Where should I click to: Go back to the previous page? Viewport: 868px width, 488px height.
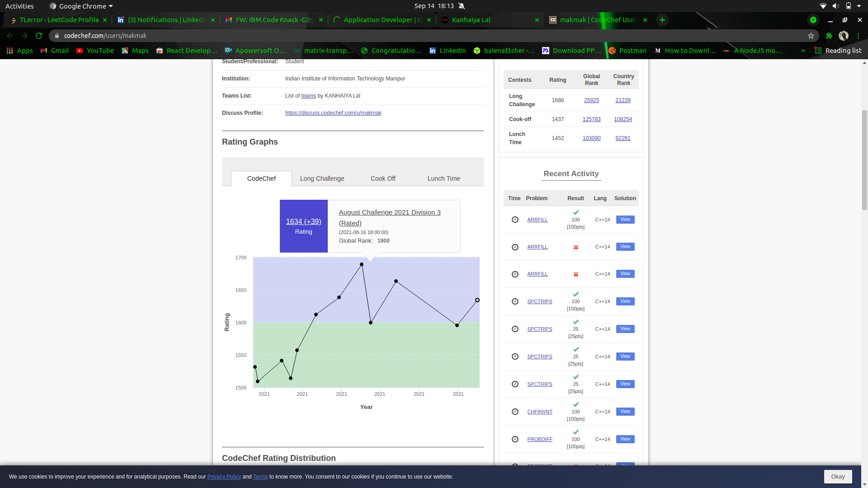click(x=10, y=36)
